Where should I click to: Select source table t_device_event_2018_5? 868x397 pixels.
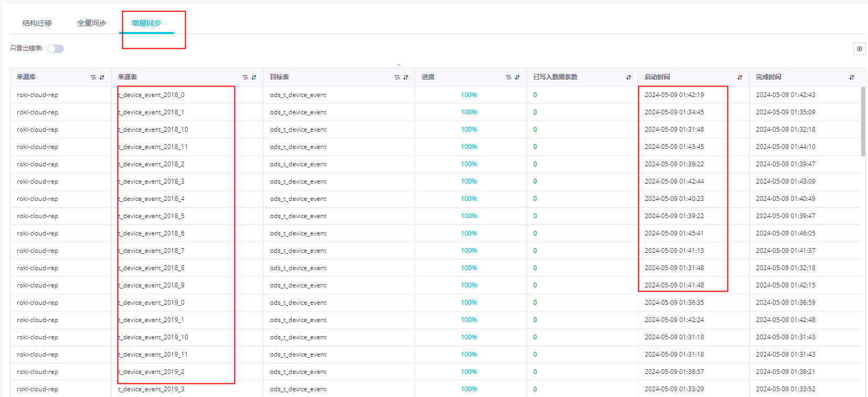(151, 216)
